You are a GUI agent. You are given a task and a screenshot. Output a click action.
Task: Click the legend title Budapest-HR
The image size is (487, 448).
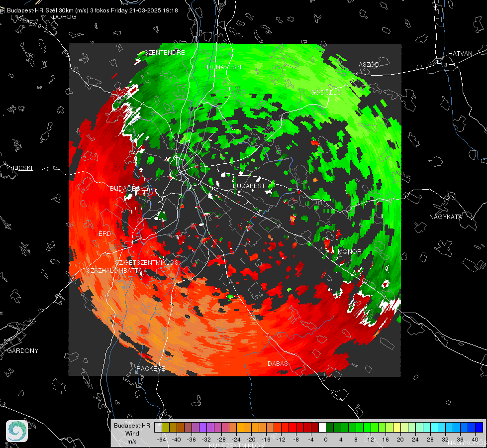click(x=132, y=425)
